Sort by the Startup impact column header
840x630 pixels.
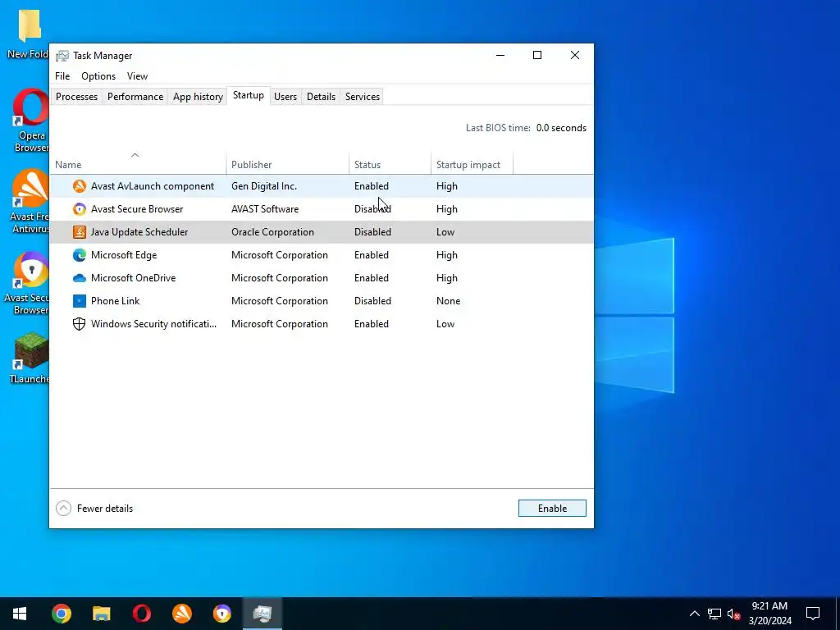tap(472, 164)
